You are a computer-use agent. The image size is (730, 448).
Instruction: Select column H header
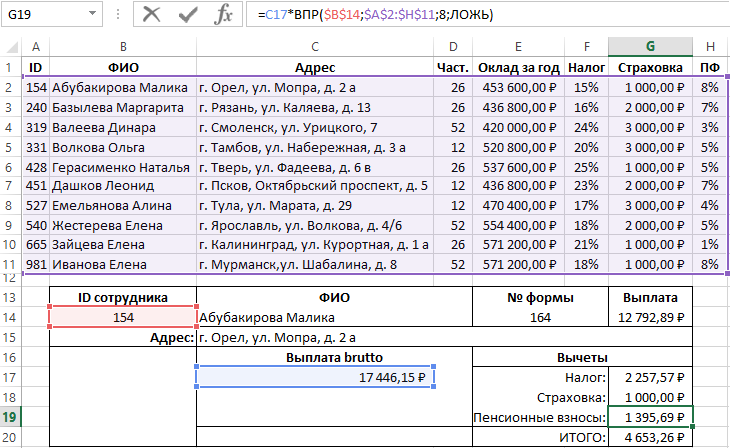[709, 47]
